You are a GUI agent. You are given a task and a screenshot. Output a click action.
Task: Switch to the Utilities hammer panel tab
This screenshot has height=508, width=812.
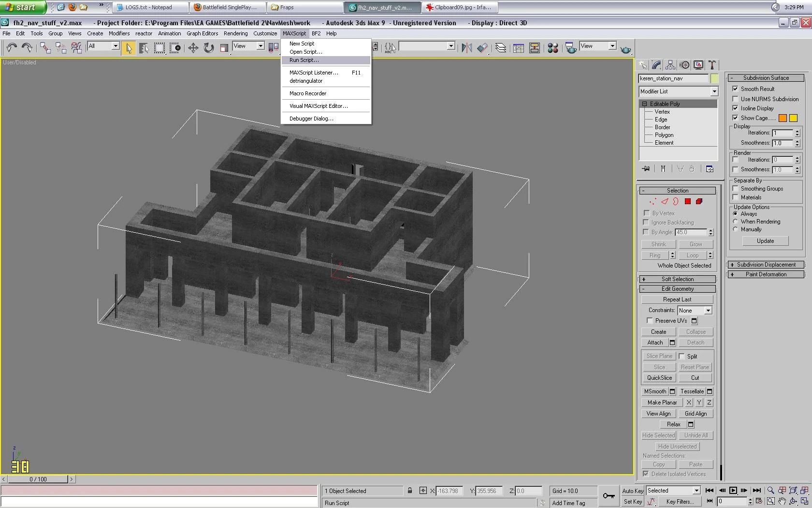(x=712, y=65)
